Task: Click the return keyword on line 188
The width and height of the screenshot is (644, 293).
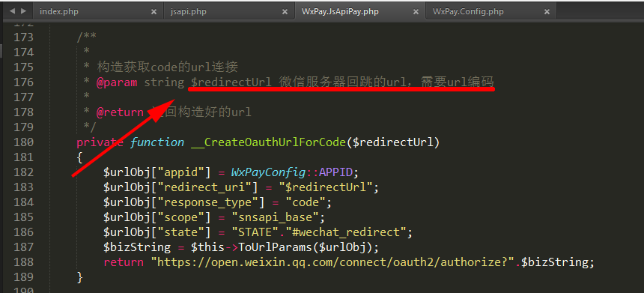Action: click(x=124, y=262)
